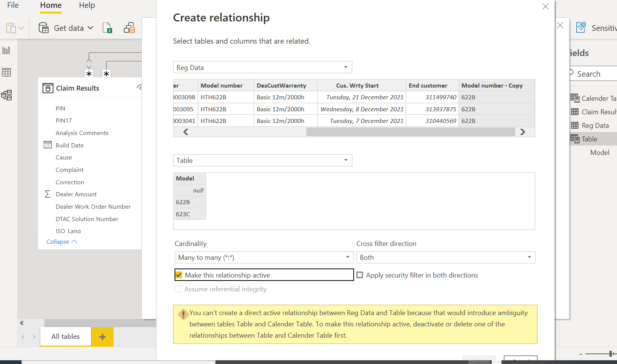This screenshot has width=617, height=364.
Task: Switch to Report view icon
Action: click(x=6, y=50)
